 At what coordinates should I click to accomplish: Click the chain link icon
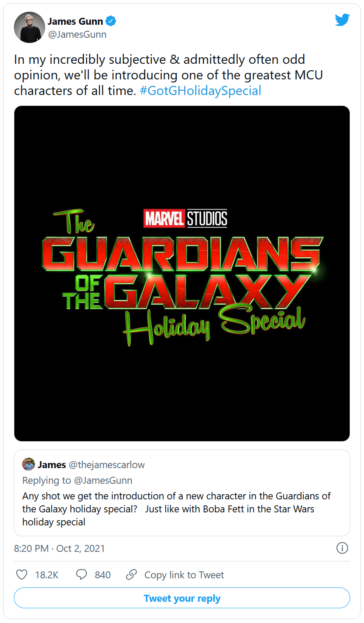pos(131,575)
